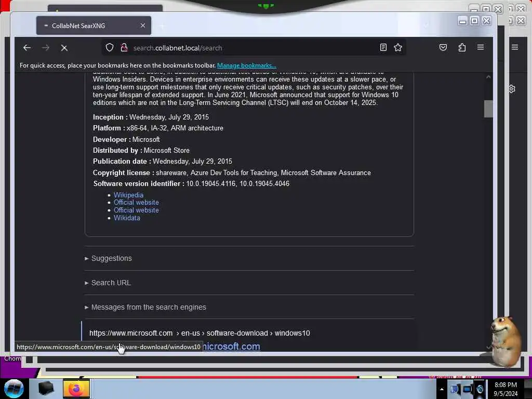Open hamburger menu in the background window

point(515,47)
